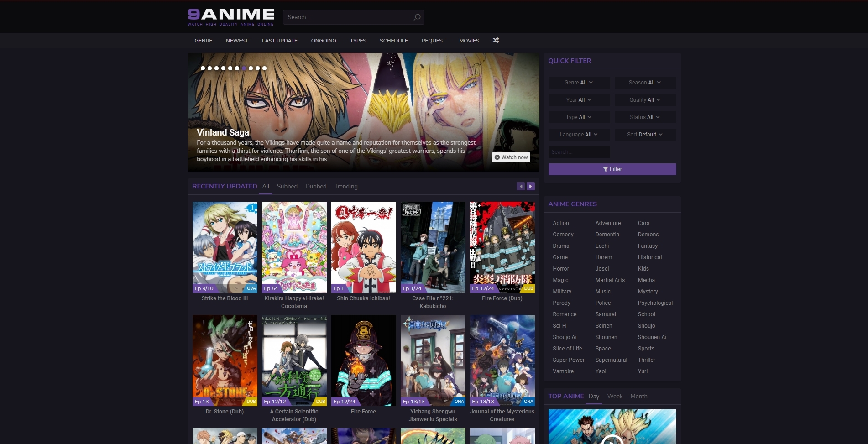Viewport: 868px width, 444px height.
Task: Click the purple Filter button
Action: (612, 169)
